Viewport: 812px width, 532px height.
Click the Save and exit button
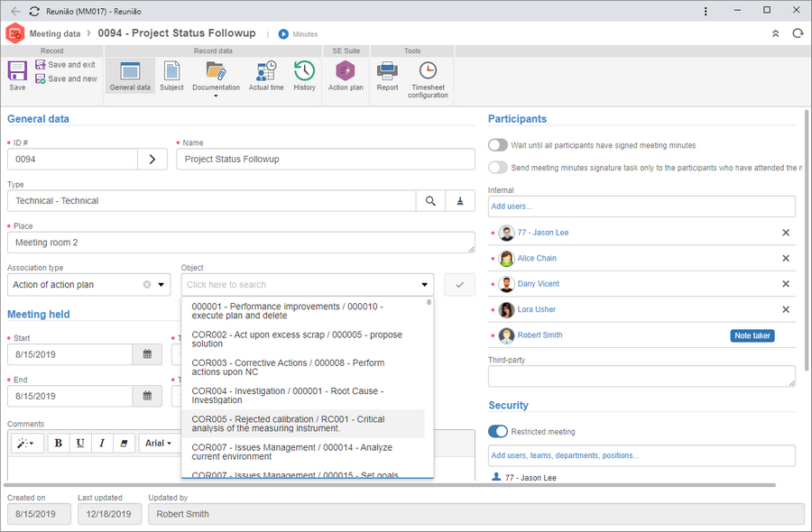pyautogui.click(x=65, y=65)
